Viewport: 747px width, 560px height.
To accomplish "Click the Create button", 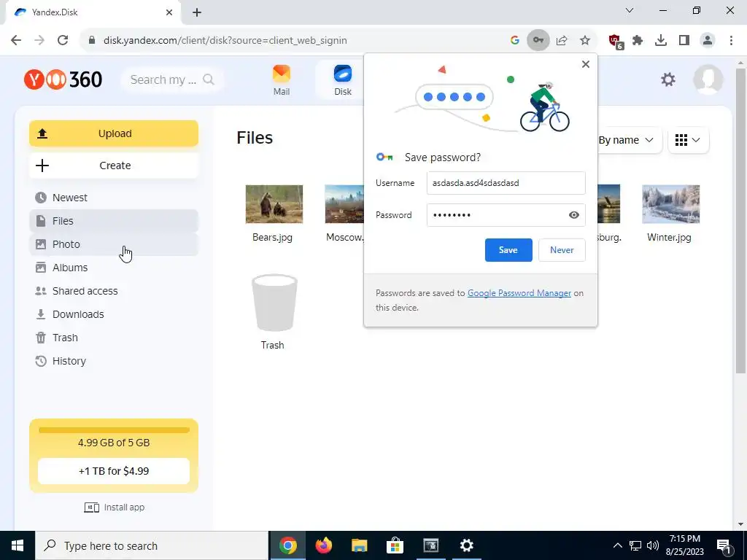I will [114, 166].
